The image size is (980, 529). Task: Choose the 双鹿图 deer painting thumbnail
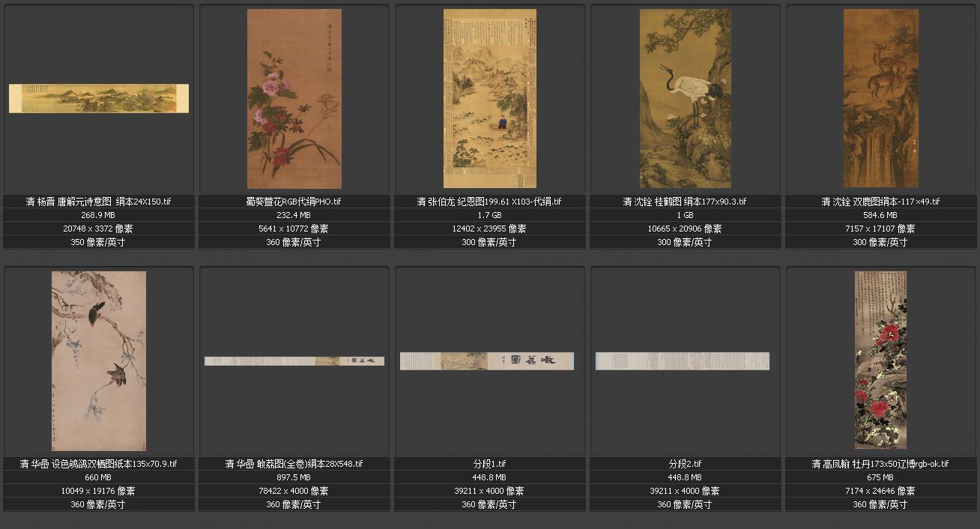point(880,99)
